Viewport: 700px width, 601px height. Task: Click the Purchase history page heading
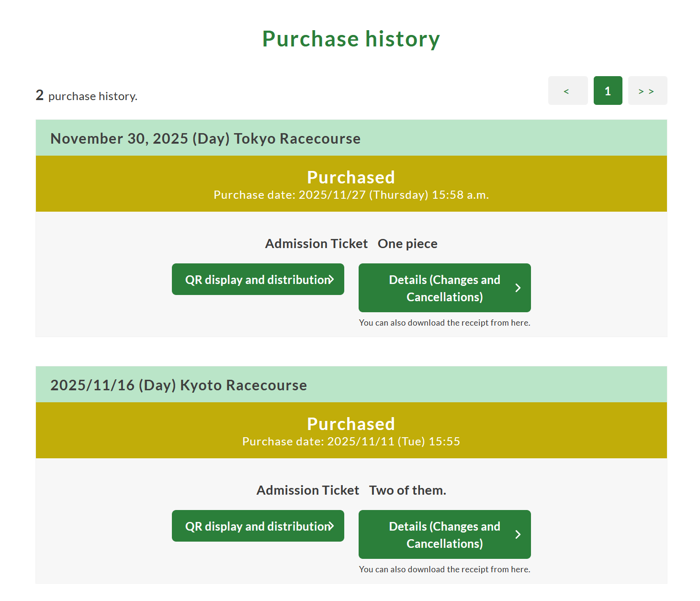pos(351,39)
